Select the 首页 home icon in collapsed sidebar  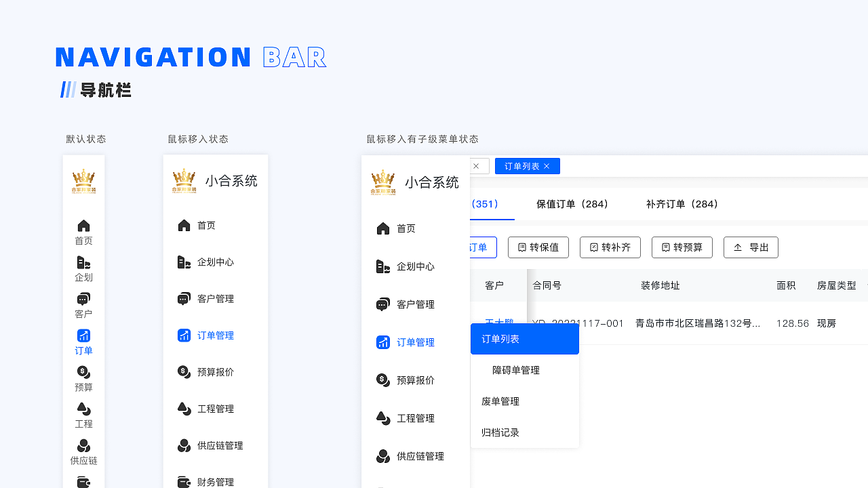83,226
